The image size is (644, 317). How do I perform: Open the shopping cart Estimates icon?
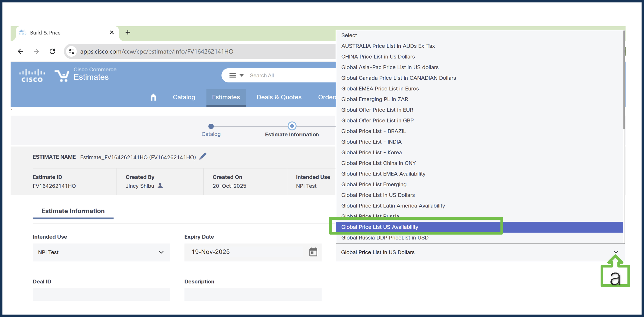[x=62, y=75]
